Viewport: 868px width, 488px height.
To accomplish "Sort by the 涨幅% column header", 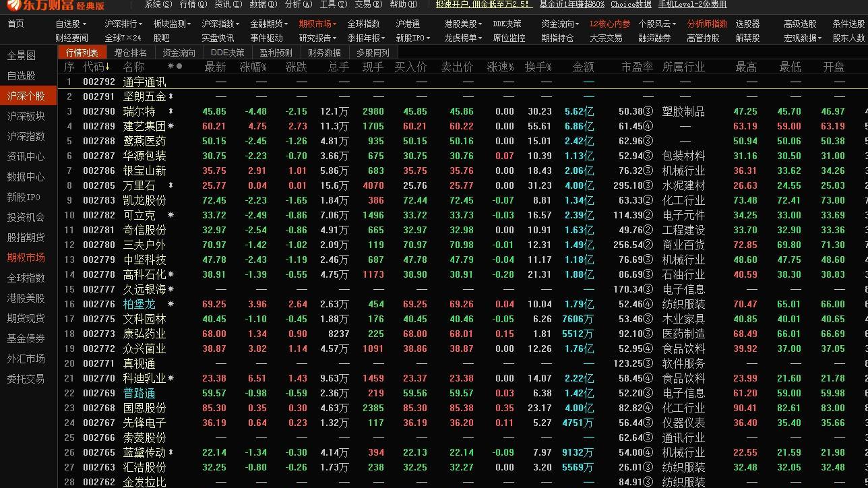I will 253,67.
